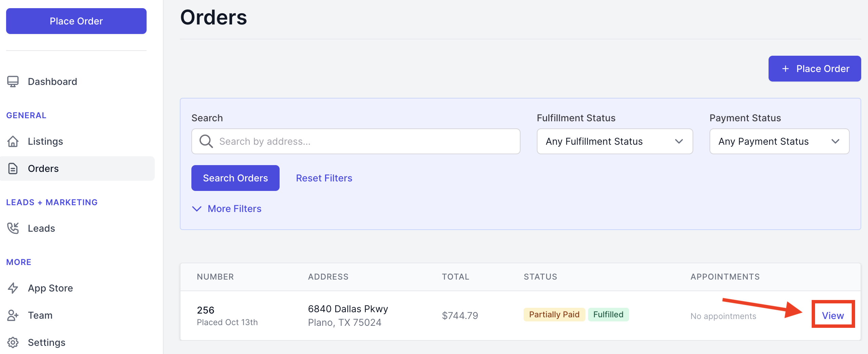This screenshot has width=868, height=354.
Task: Select Orders in the sidebar
Action: (77, 169)
